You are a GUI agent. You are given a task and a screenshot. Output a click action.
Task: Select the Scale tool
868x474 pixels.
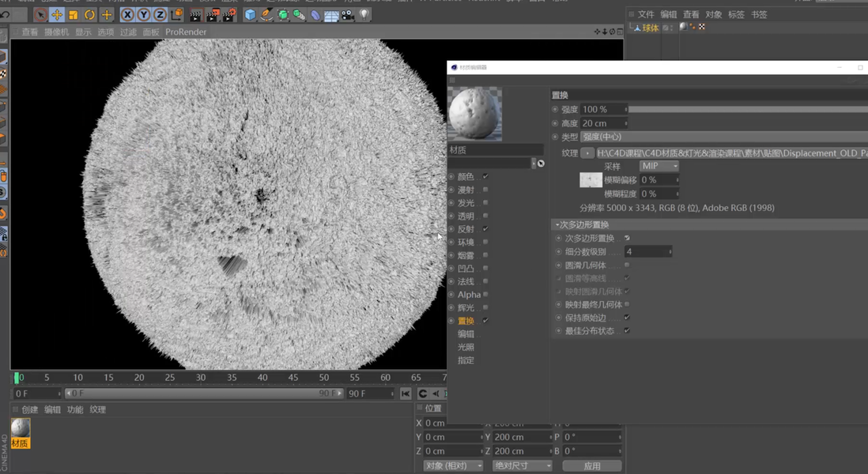click(x=74, y=15)
